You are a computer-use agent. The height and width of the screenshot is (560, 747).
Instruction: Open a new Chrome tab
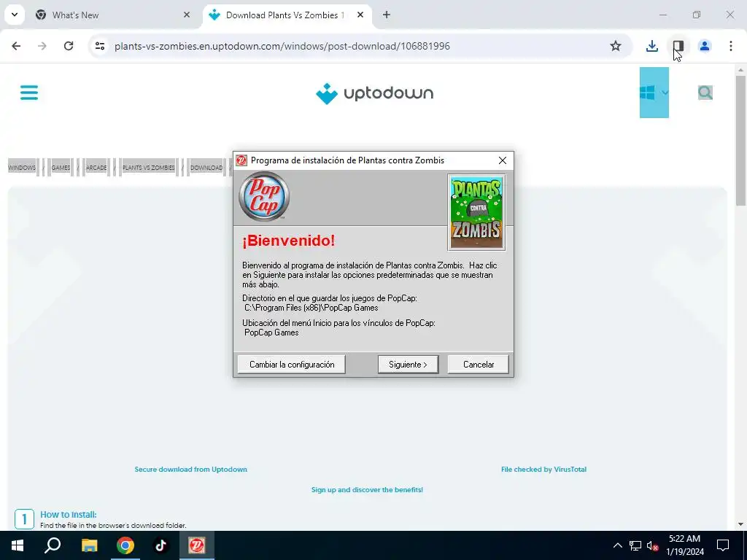[x=387, y=15]
